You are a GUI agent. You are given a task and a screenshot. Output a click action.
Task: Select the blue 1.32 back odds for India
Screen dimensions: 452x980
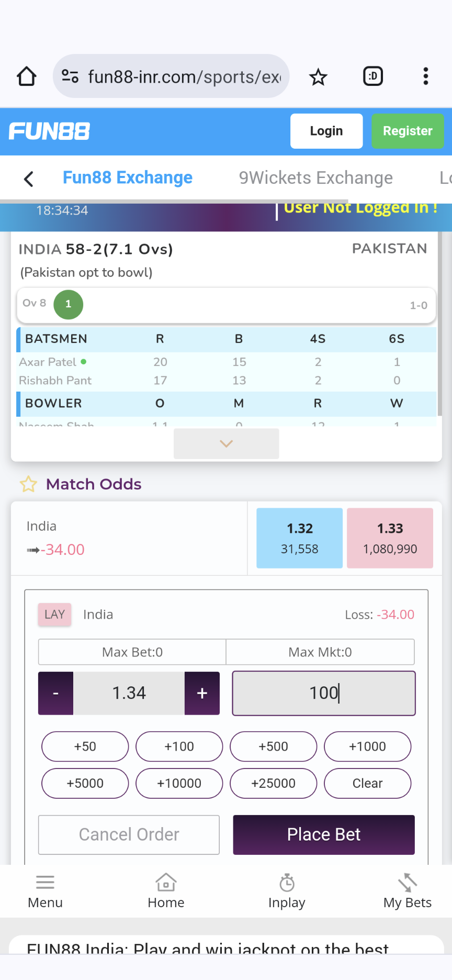(x=299, y=538)
